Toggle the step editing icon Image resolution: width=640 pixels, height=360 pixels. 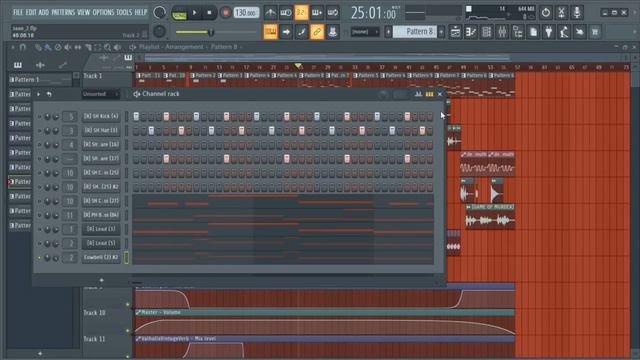(x=301, y=32)
